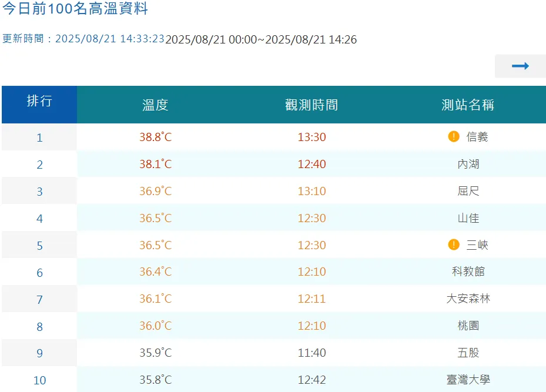Select station name 三峽

pyautogui.click(x=477, y=245)
